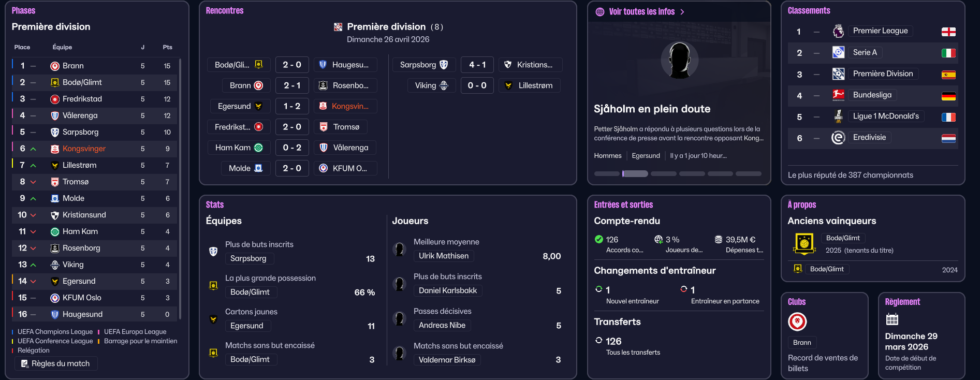
Task: Select the second news carousel indicator
Action: coord(635,174)
